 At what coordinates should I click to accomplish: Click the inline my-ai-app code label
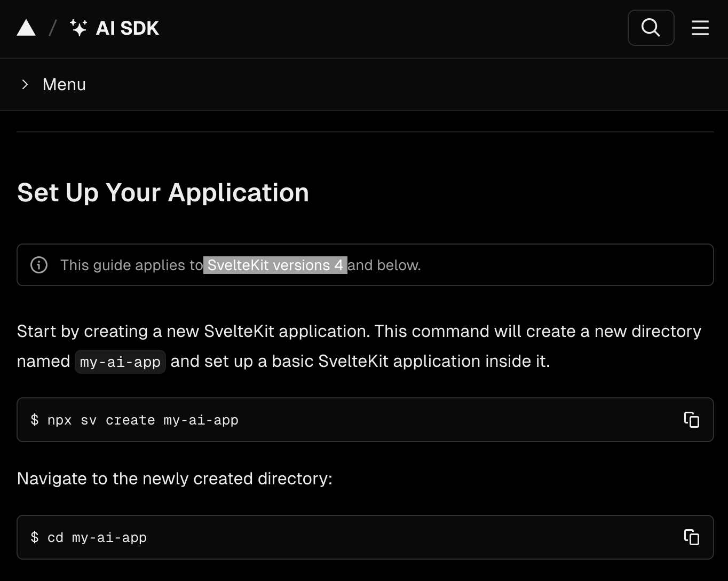pyautogui.click(x=120, y=362)
